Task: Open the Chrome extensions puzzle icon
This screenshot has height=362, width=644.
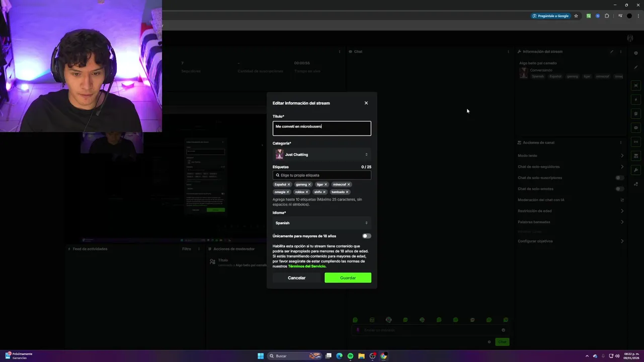Action: [607, 16]
